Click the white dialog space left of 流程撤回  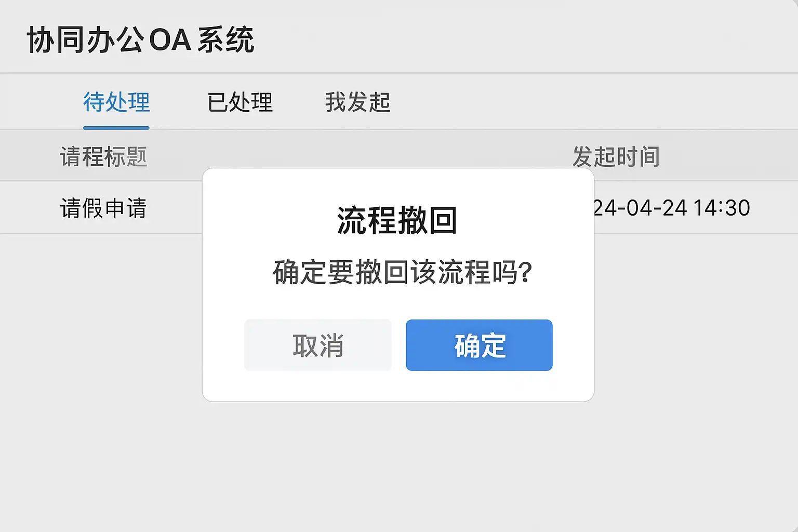[260, 220]
